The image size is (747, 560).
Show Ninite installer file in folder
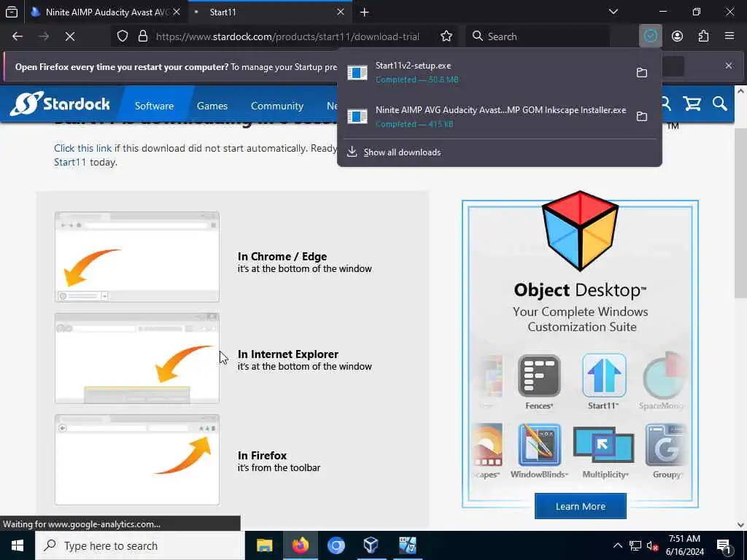(642, 116)
